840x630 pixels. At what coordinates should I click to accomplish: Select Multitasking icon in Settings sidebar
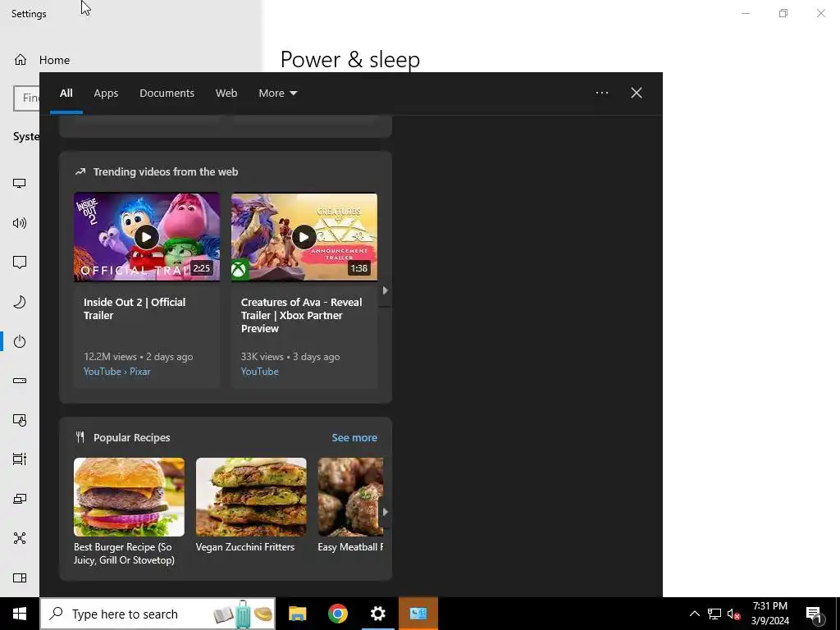20,459
